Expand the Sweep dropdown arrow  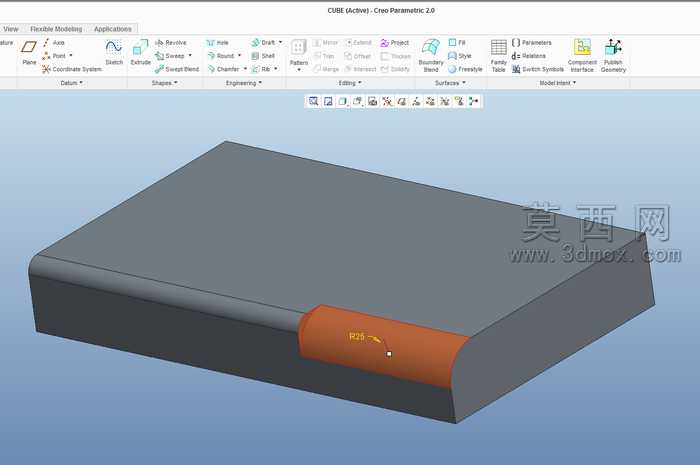[190, 56]
